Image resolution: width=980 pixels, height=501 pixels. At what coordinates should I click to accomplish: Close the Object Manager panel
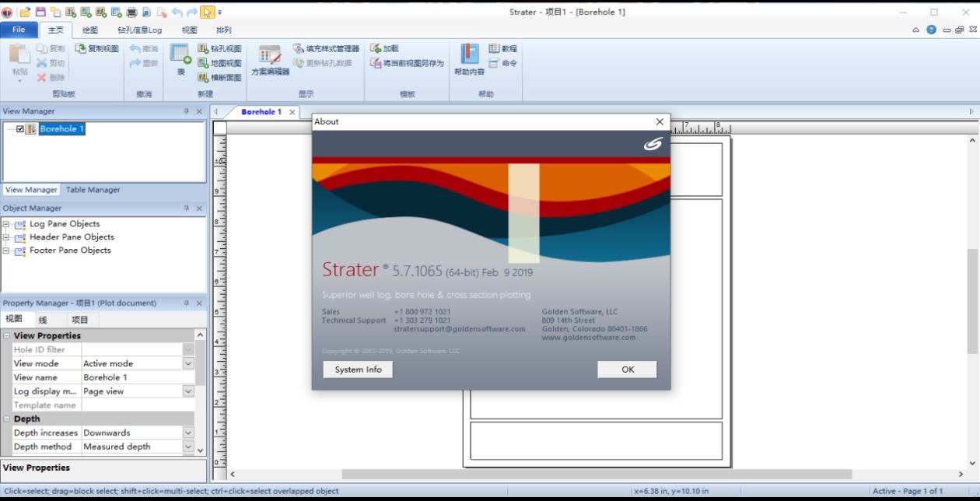point(199,208)
